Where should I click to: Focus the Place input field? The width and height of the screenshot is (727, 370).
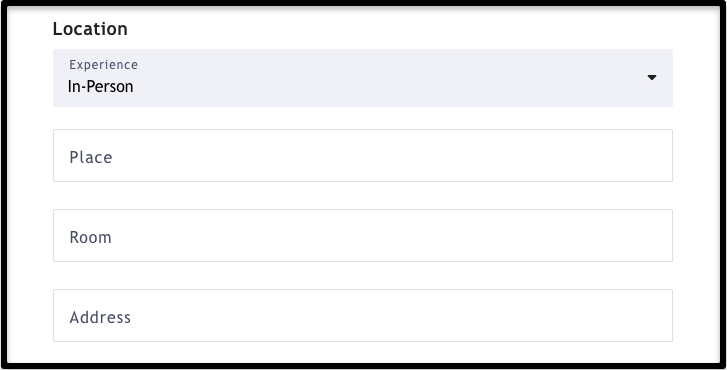(x=363, y=156)
